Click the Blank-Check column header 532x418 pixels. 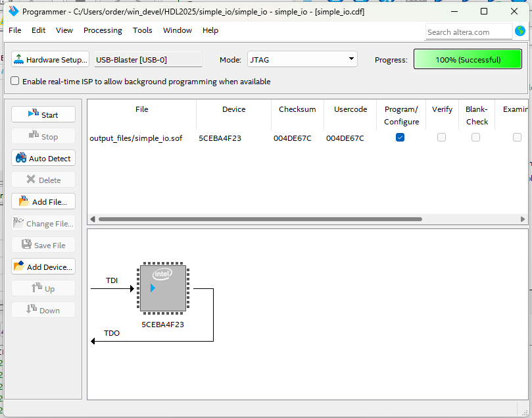477,115
